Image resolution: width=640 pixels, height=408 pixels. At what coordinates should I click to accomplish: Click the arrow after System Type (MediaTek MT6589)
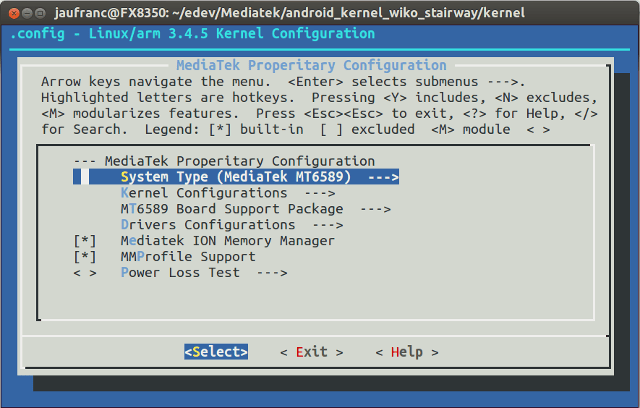click(x=383, y=177)
